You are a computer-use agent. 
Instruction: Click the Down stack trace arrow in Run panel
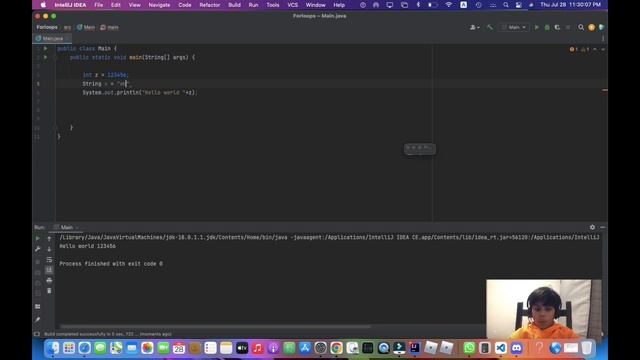(x=49, y=249)
